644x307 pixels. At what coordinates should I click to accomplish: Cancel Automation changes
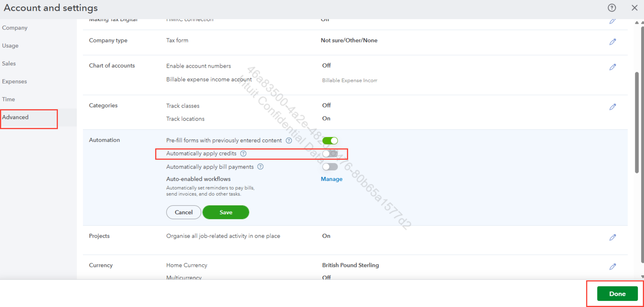click(x=184, y=212)
